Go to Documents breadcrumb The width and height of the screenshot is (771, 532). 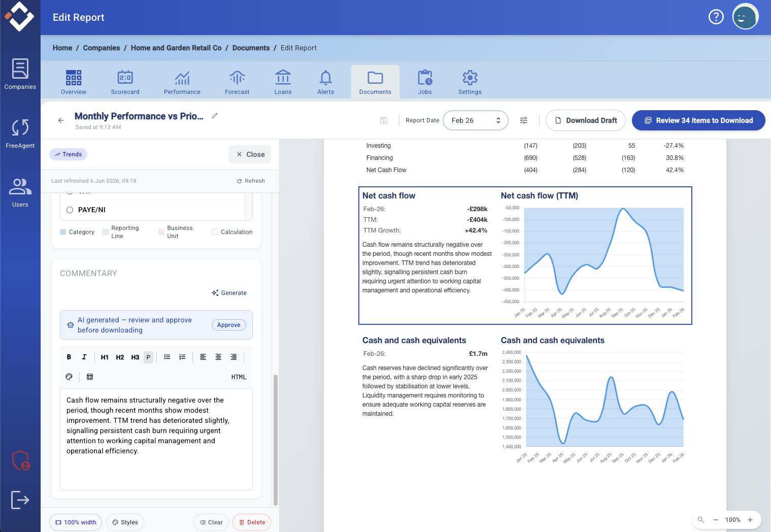[x=251, y=48]
